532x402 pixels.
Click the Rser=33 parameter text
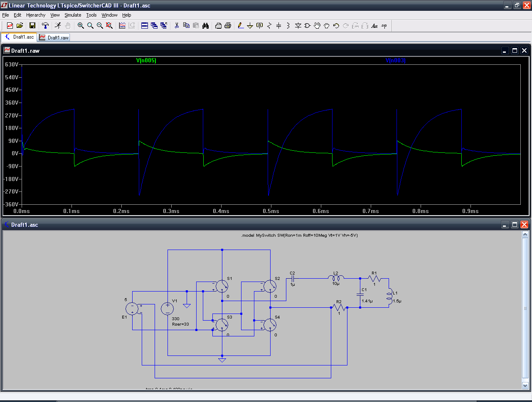pyautogui.click(x=180, y=324)
